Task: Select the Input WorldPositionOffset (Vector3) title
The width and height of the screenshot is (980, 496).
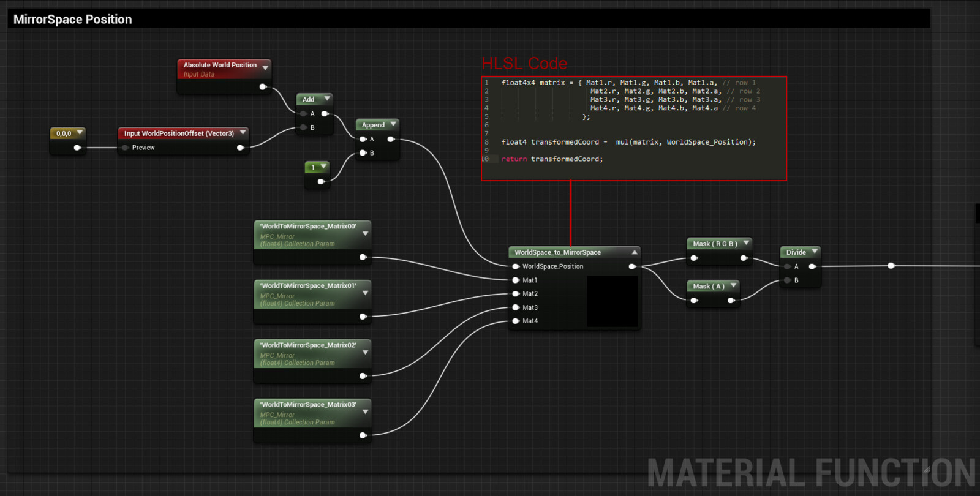Action: pyautogui.click(x=179, y=133)
